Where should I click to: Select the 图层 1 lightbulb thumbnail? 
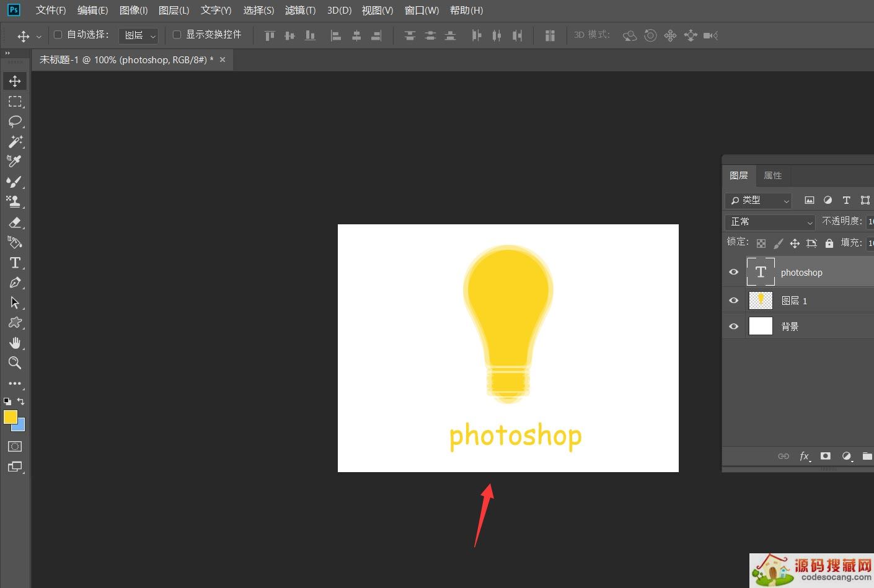[761, 301]
